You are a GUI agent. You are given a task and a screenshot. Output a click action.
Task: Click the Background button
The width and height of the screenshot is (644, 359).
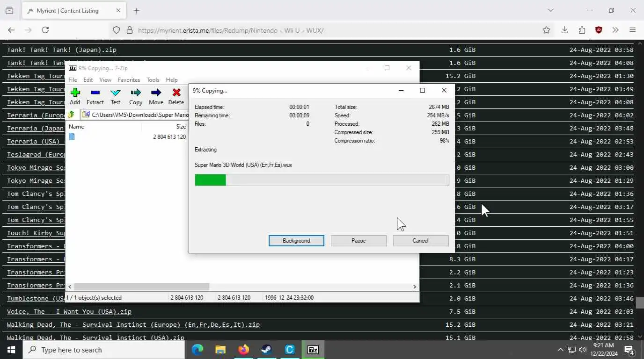pos(296,241)
